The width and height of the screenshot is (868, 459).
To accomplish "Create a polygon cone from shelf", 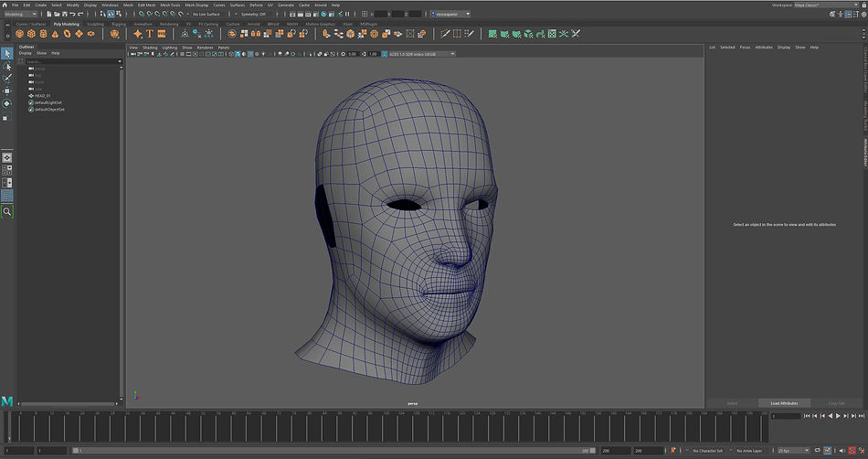I will [x=56, y=34].
